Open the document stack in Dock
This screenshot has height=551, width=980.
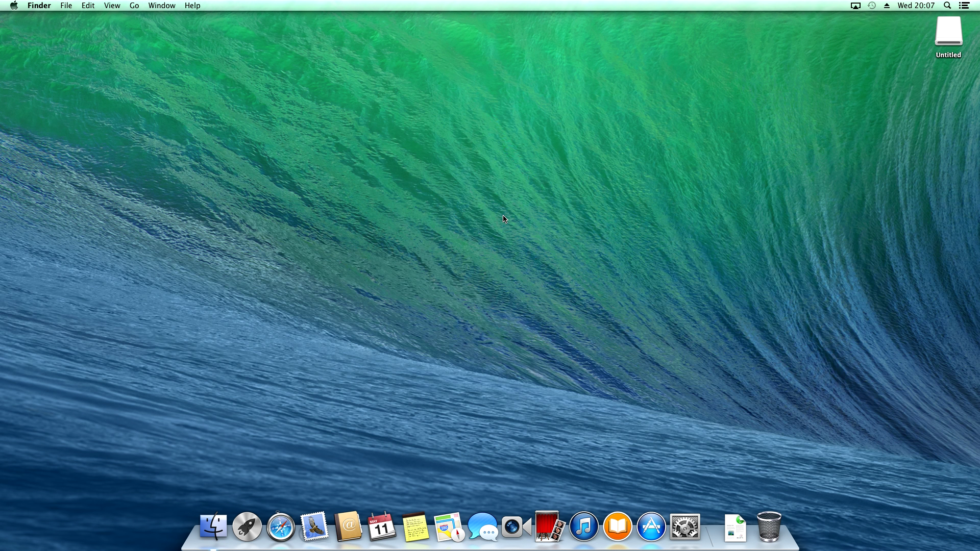point(735,528)
